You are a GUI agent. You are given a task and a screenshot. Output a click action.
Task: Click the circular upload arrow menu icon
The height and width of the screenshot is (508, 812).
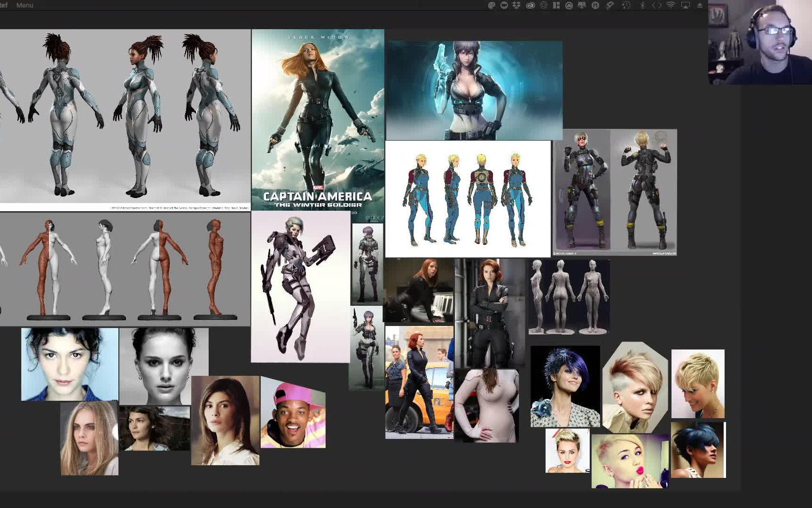coord(569,5)
